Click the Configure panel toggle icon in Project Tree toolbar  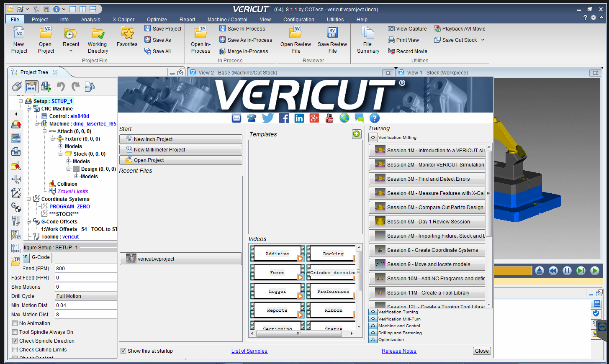click(x=31, y=87)
